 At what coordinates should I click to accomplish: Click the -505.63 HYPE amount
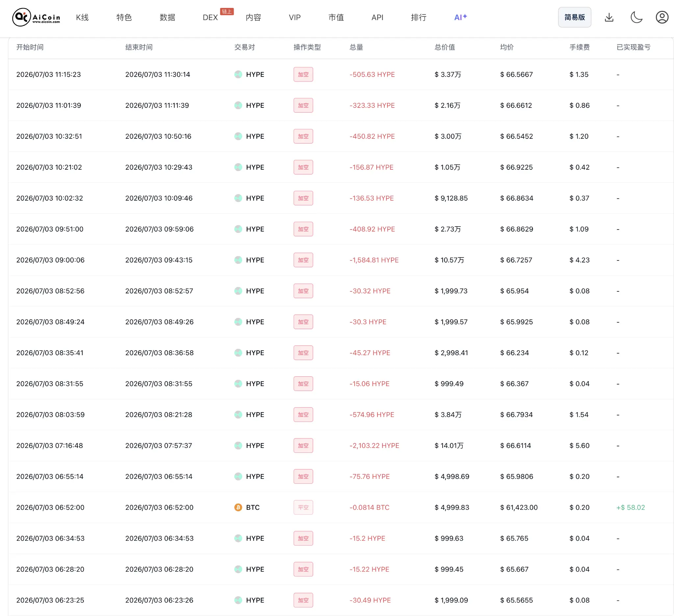(x=372, y=74)
